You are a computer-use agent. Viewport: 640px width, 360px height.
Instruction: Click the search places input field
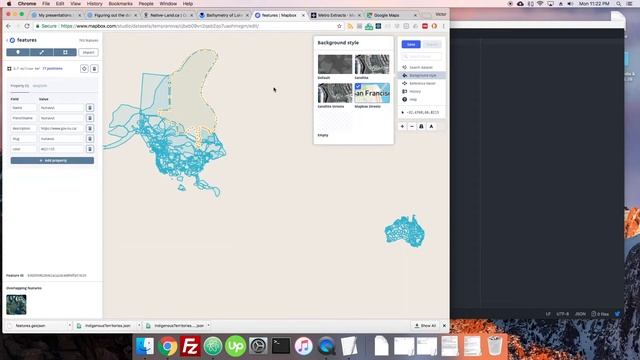point(421,56)
